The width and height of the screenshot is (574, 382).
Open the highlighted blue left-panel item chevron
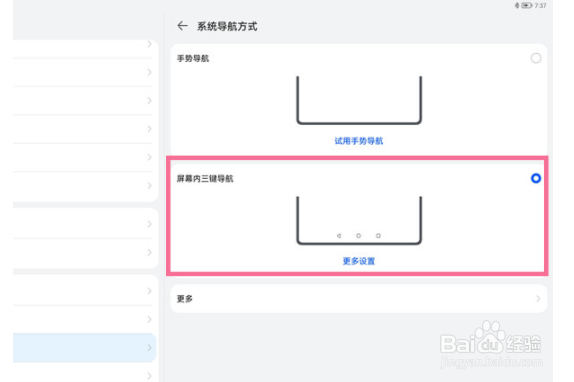(149, 348)
